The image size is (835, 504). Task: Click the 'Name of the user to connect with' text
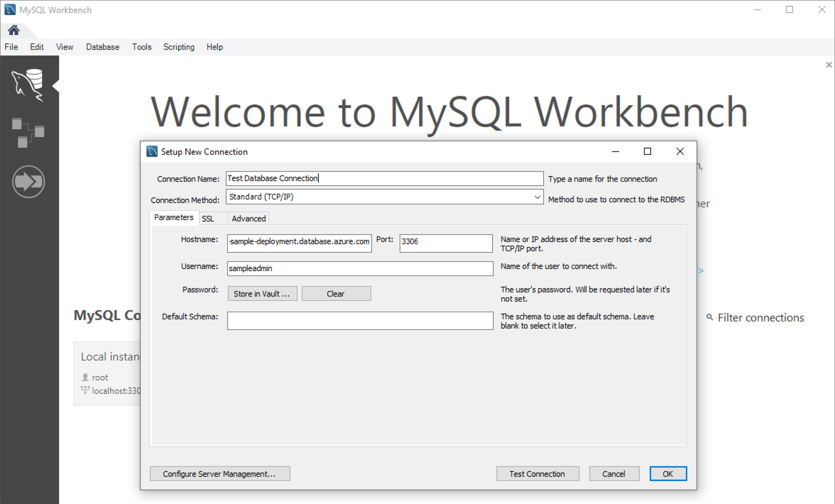pos(559,266)
